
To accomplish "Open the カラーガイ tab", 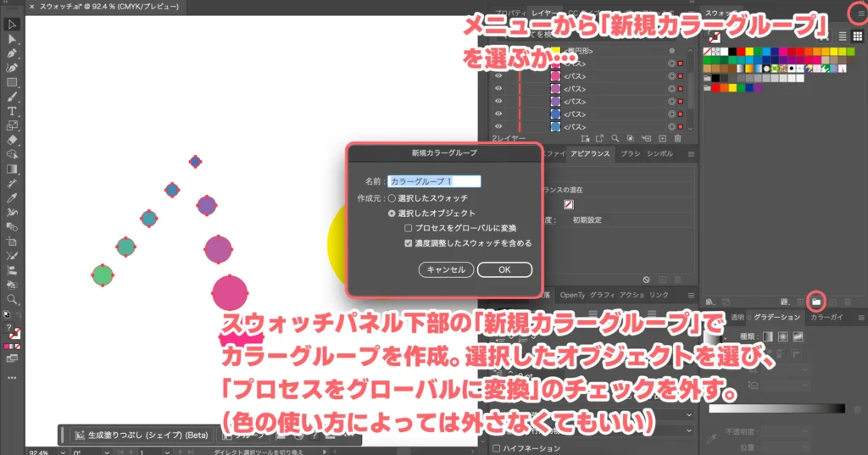I will pyautogui.click(x=827, y=317).
